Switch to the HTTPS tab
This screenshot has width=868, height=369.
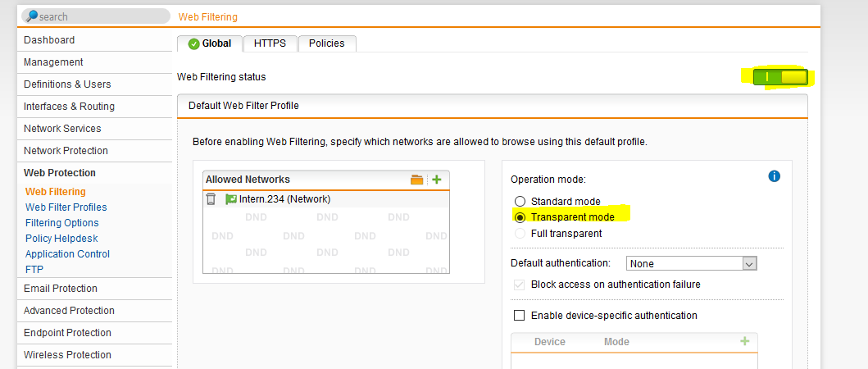(270, 43)
